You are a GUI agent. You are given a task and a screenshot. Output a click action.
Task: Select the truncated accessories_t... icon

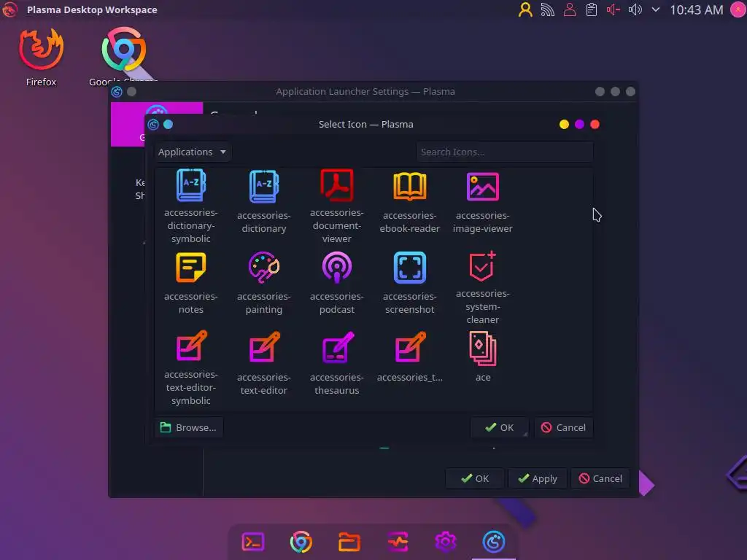pyautogui.click(x=409, y=348)
